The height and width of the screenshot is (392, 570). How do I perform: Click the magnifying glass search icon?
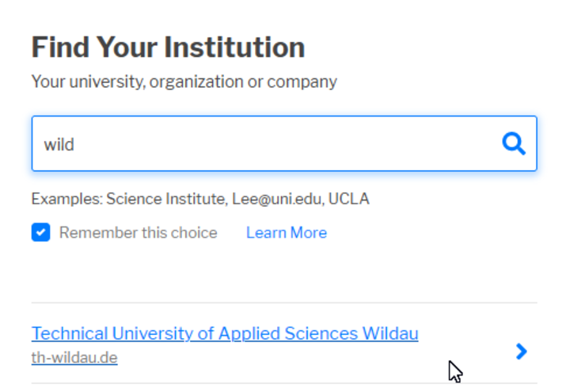click(x=514, y=143)
